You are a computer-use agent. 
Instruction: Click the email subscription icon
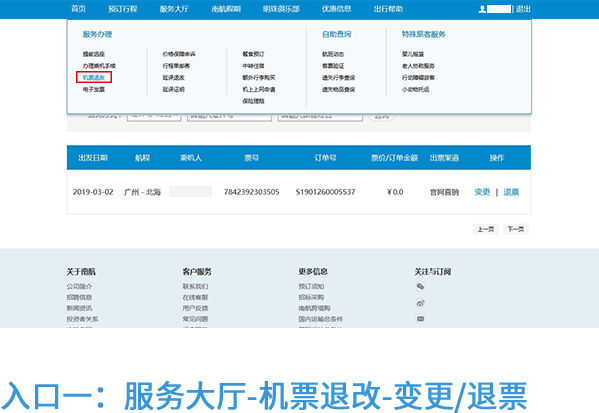coord(420,319)
